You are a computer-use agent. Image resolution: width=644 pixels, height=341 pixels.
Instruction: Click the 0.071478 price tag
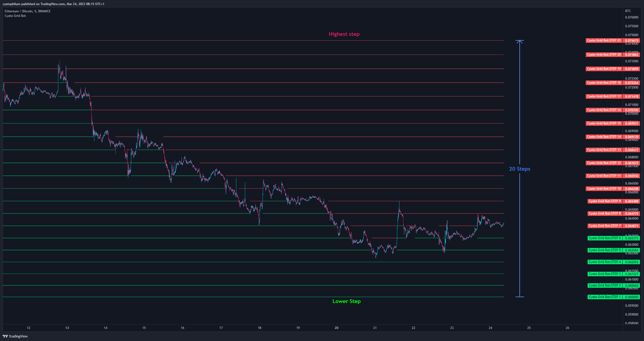coord(631,96)
